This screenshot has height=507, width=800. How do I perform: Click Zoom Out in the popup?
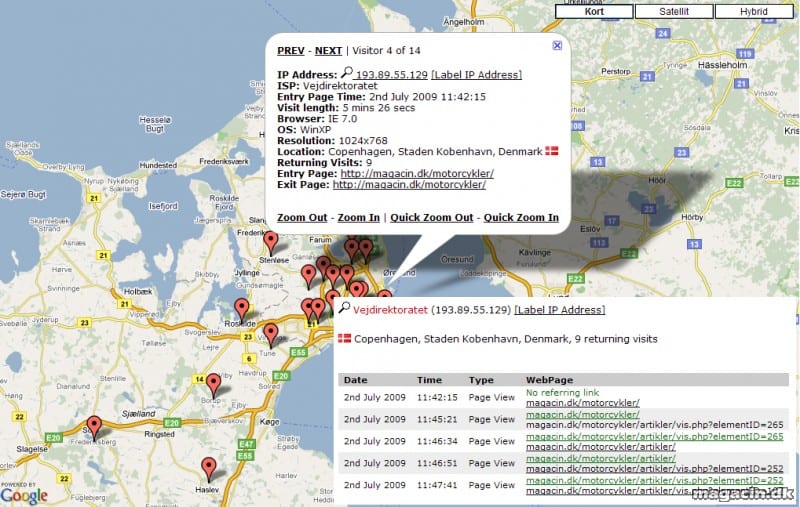pyautogui.click(x=302, y=218)
